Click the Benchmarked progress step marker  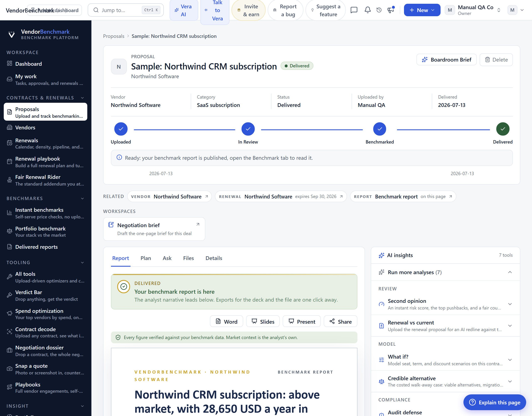[379, 129]
